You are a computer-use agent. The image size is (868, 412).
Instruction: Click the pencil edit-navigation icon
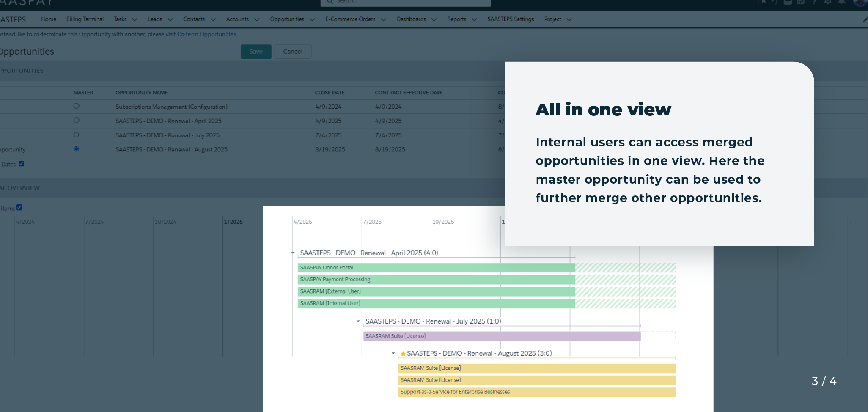pyautogui.click(x=865, y=20)
